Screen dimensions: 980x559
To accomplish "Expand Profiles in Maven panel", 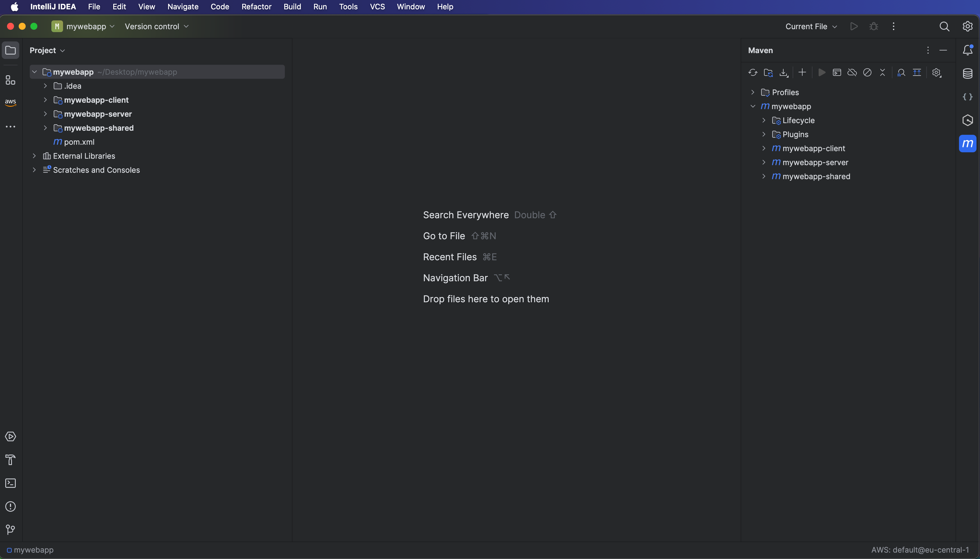I will point(753,92).
